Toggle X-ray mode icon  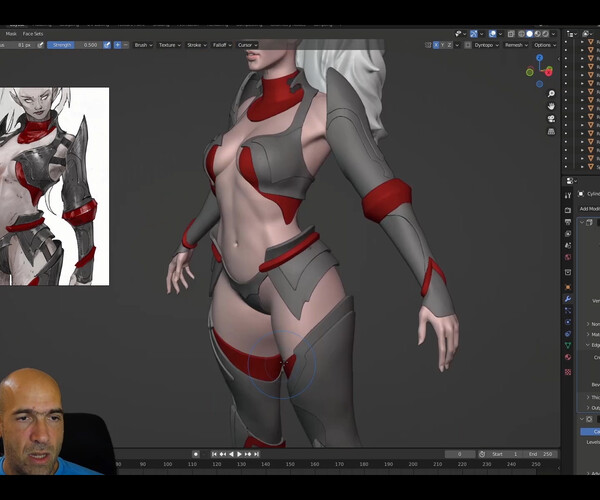[x=511, y=34]
